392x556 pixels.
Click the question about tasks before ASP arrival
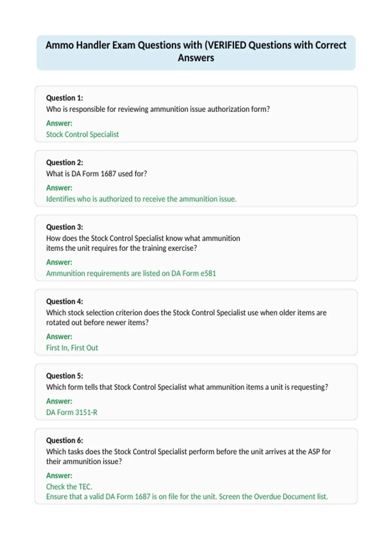click(x=188, y=457)
